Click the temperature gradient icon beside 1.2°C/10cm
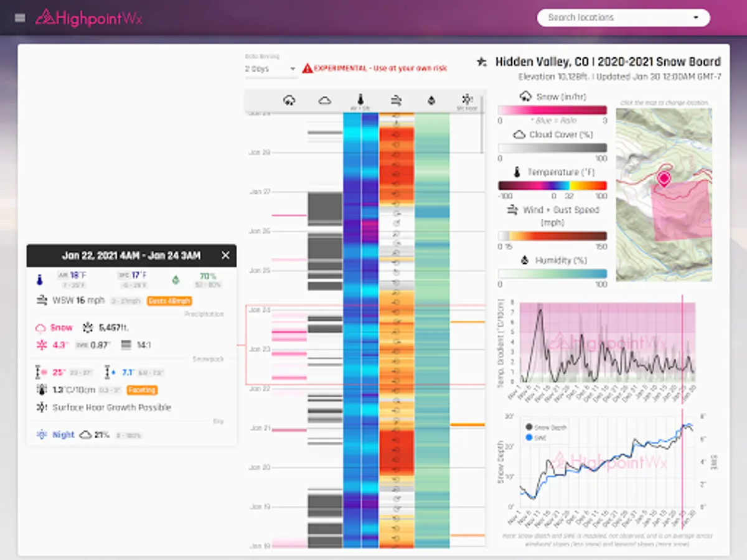 coord(41,390)
